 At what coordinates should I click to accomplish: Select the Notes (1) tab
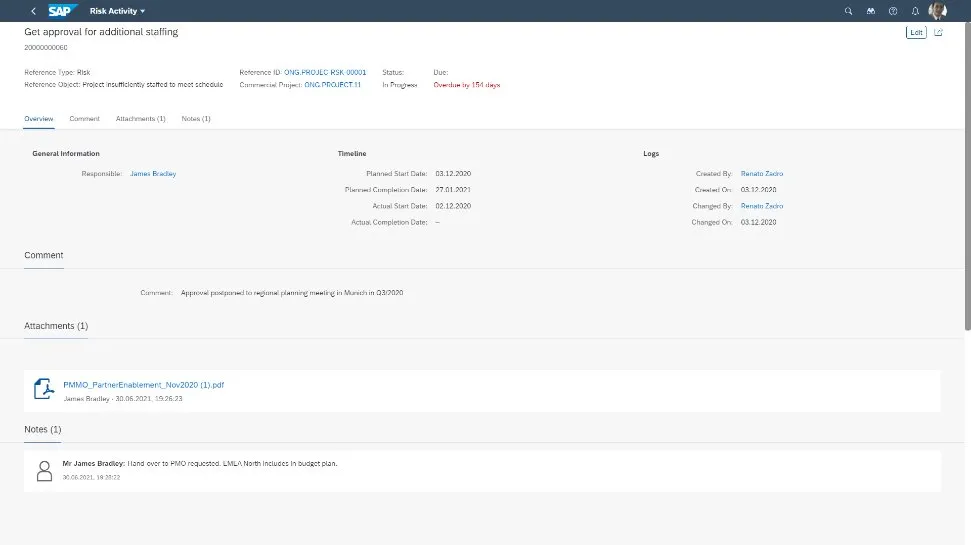pos(196,119)
